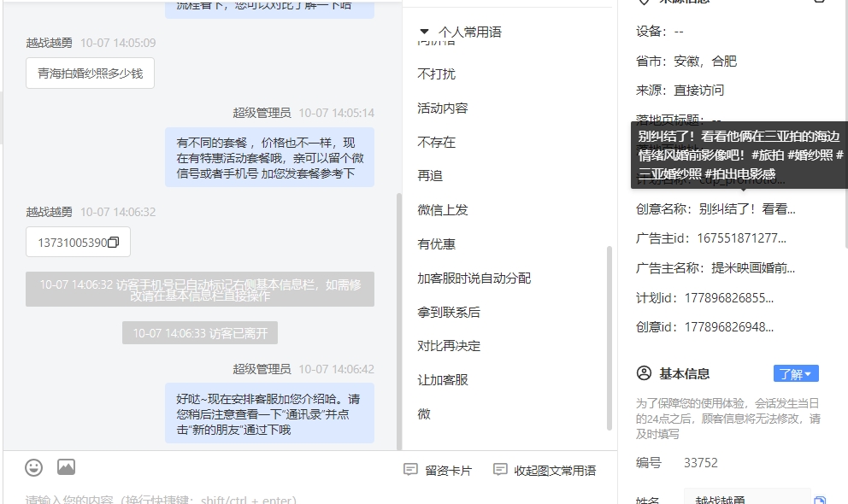Click the 创意名称 value 别纠结了！看看...
Image resolution: width=848 pixels, height=504 pixels.
pos(747,209)
